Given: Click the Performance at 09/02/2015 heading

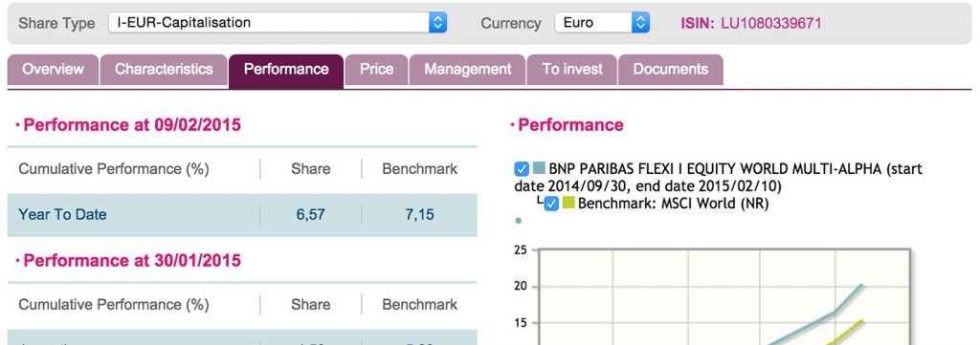Looking at the screenshot, I should (132, 125).
